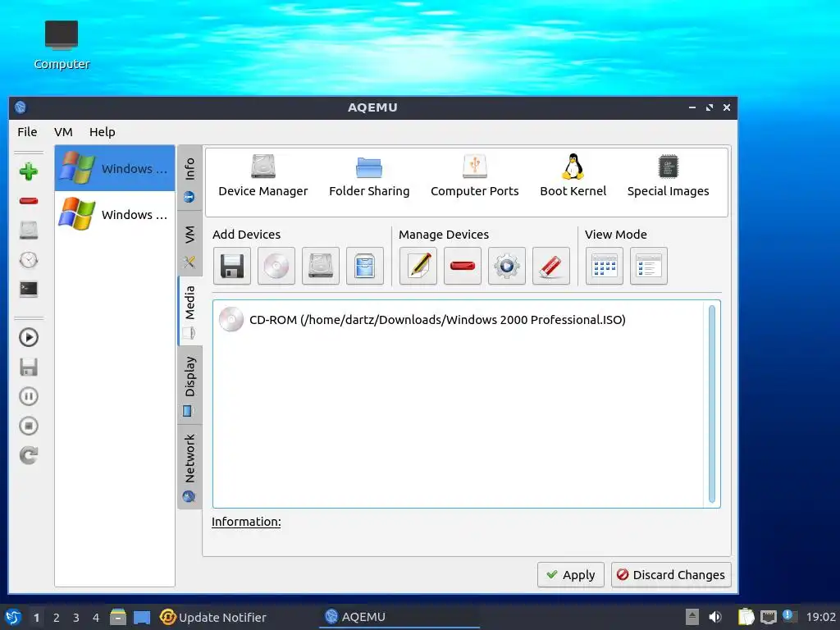The width and height of the screenshot is (840, 630).
Task: Click the clipboard tray icon
Action: (746, 617)
